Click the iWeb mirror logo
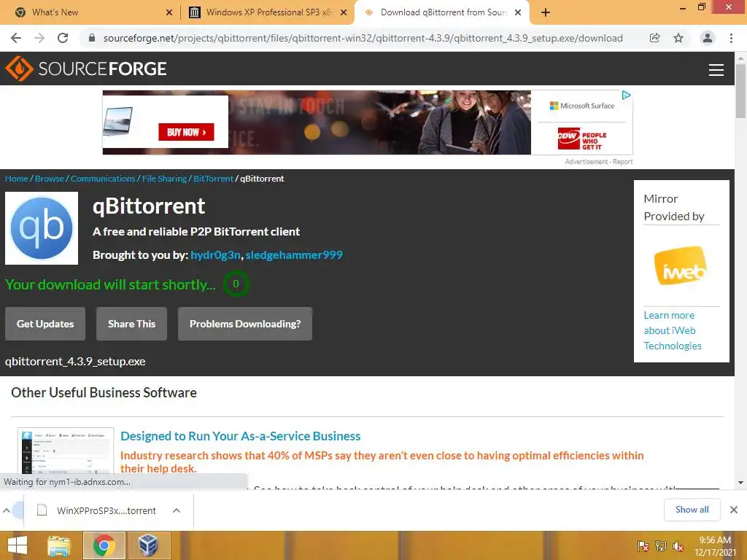747x560 pixels. (681, 265)
